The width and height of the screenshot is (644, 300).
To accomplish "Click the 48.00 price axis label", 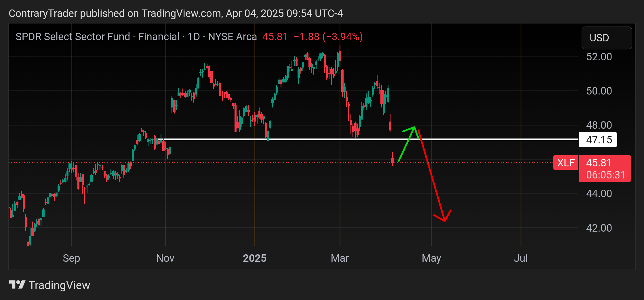I will click(x=599, y=125).
